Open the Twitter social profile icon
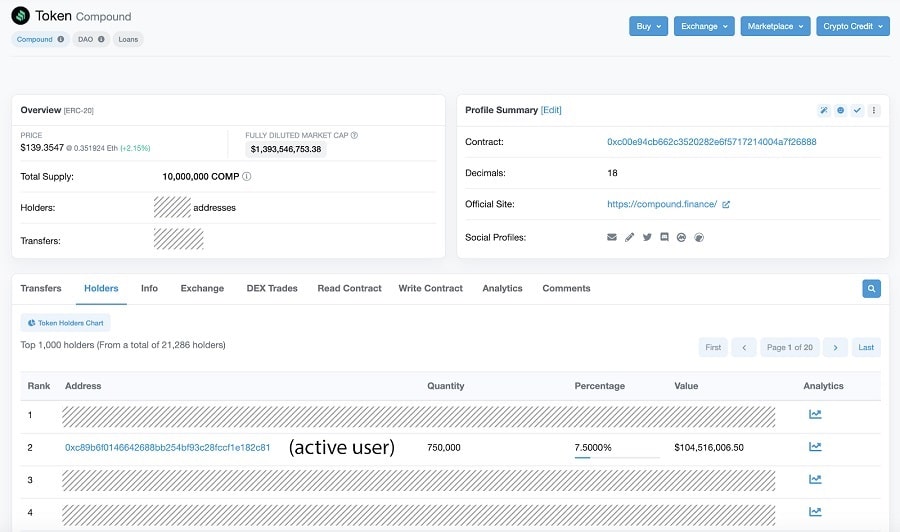 coord(647,237)
